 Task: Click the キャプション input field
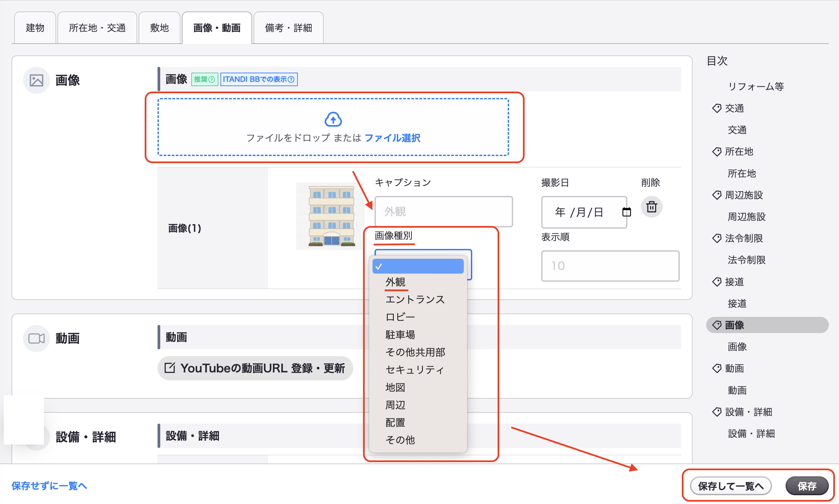tap(443, 211)
